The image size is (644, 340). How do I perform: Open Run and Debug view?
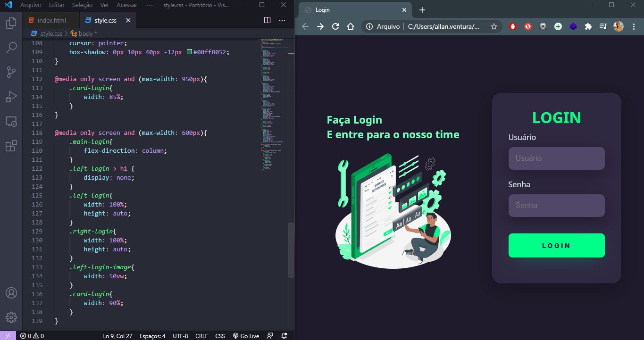(11, 97)
